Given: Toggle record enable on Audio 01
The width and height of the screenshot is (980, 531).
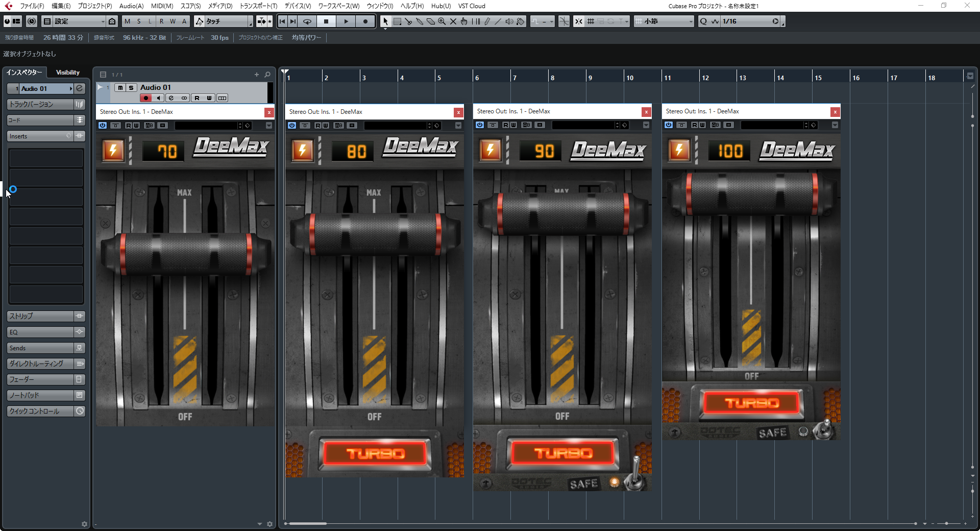Looking at the screenshot, I should point(146,98).
